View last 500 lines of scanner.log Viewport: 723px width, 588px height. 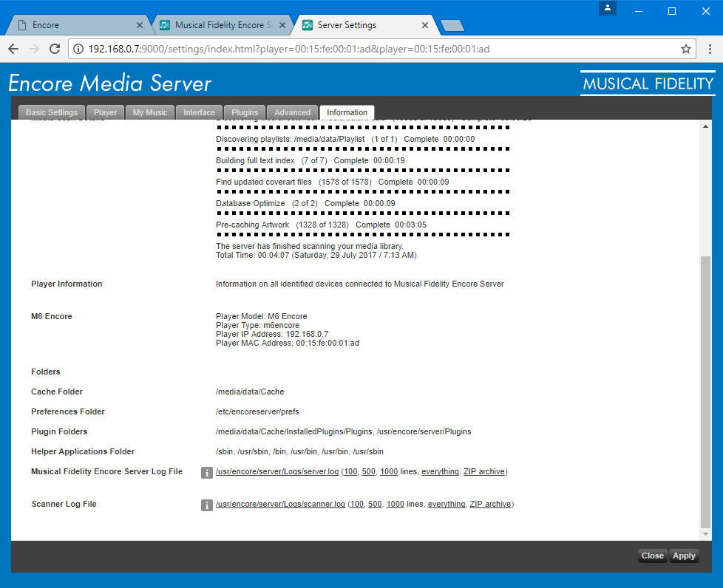(x=375, y=504)
